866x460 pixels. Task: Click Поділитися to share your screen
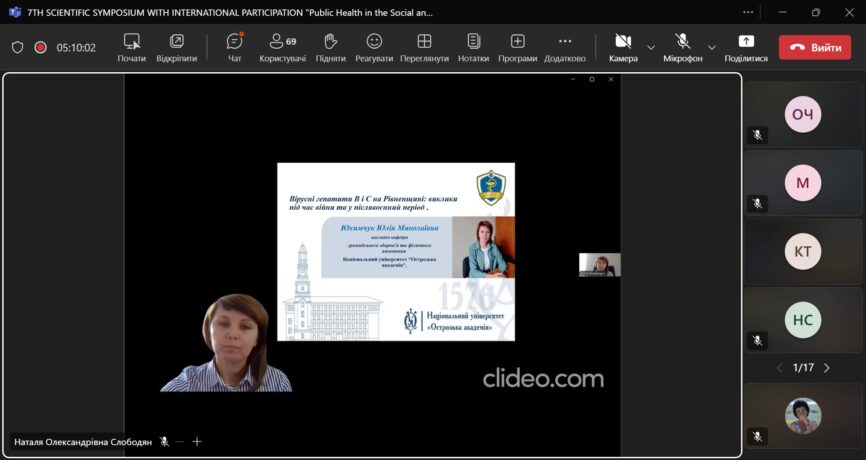746,47
